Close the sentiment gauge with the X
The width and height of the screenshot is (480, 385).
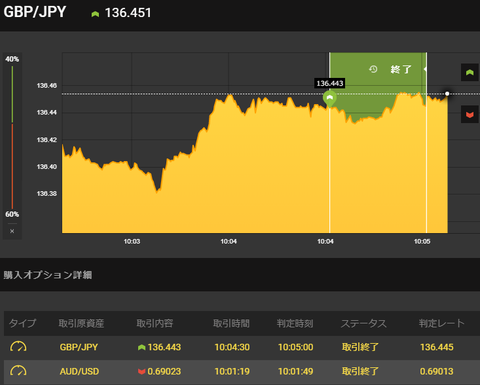tap(12, 231)
